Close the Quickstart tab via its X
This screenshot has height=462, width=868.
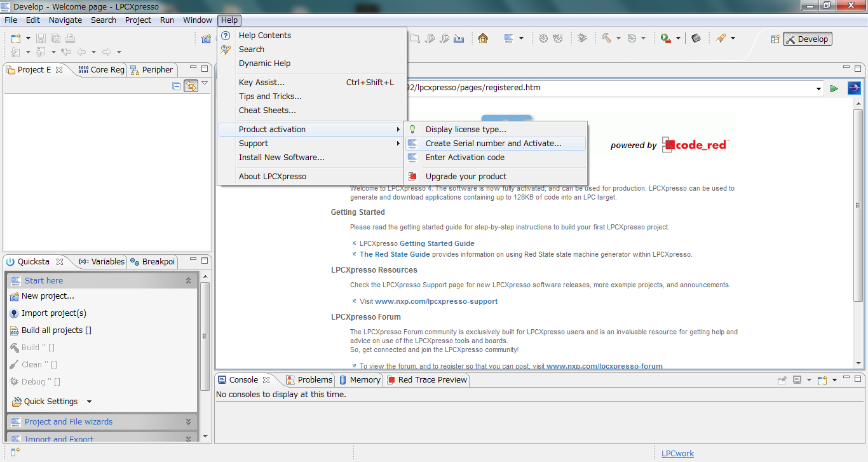(x=60, y=261)
